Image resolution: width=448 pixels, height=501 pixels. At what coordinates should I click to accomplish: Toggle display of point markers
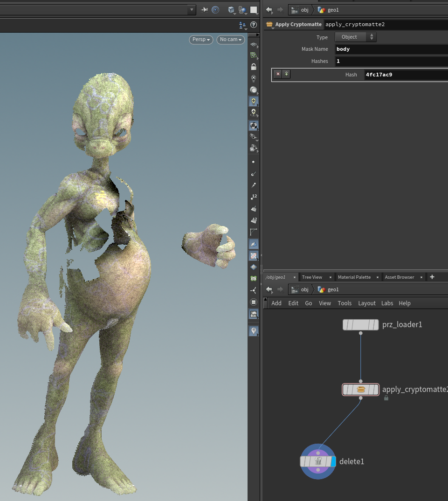(254, 162)
